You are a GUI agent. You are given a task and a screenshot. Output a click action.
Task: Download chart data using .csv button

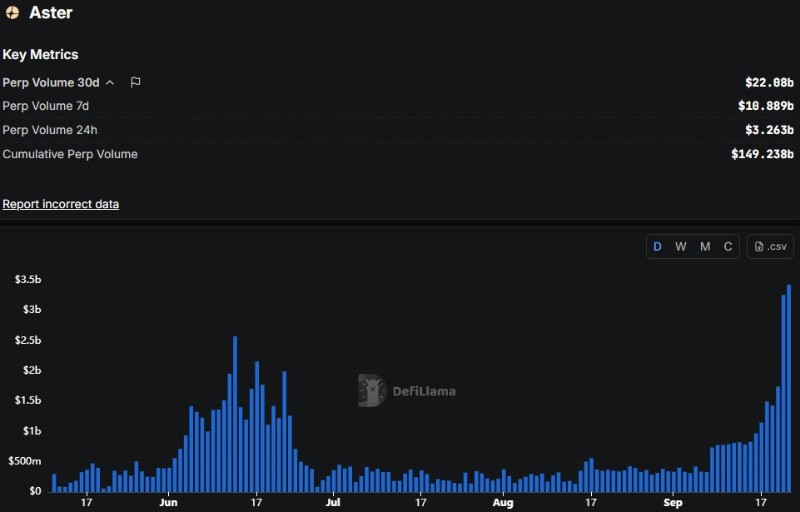pyautogui.click(x=770, y=246)
